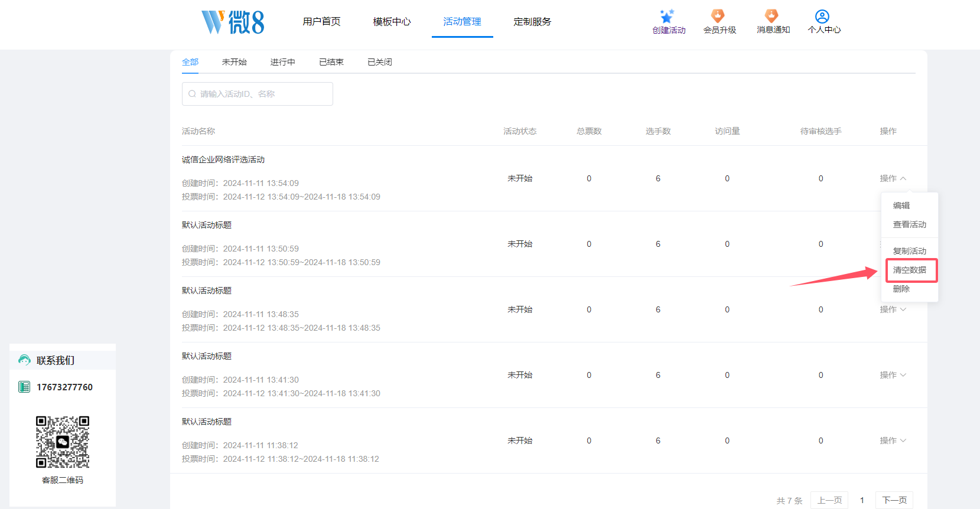The height and width of the screenshot is (509, 980).
Task: Choose 查看活动 in the dropdown menu
Action: (x=910, y=224)
